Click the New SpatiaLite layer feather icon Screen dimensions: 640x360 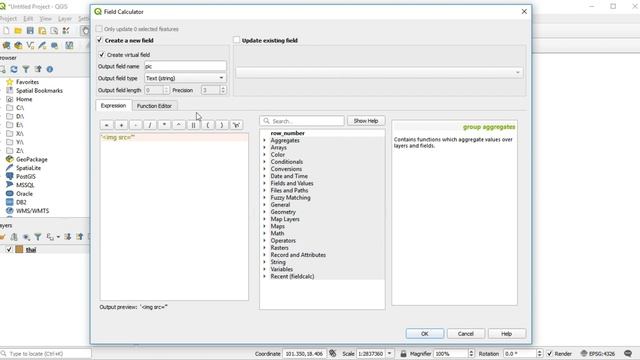42,45
